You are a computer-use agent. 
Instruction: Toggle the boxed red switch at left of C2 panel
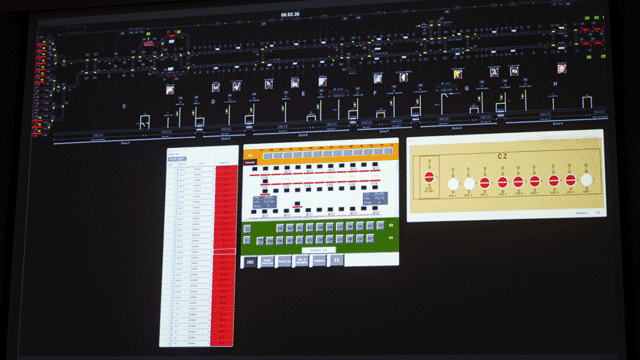(429, 177)
